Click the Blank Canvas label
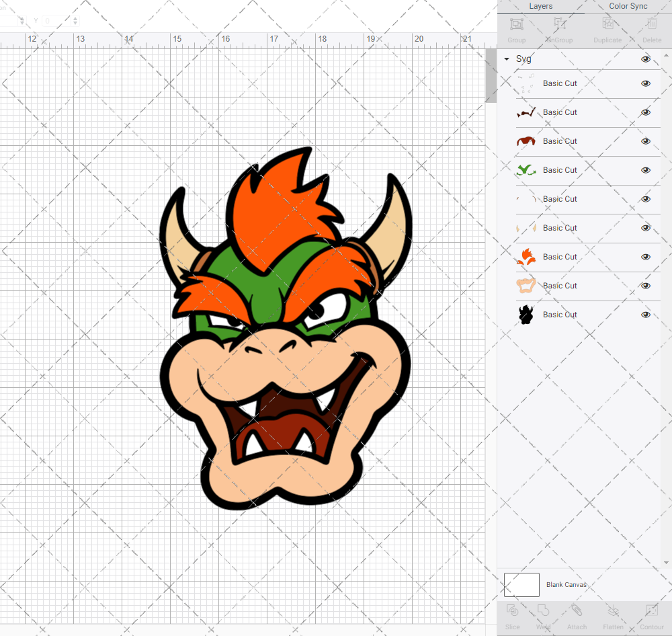This screenshot has height=636, width=672. point(566,584)
